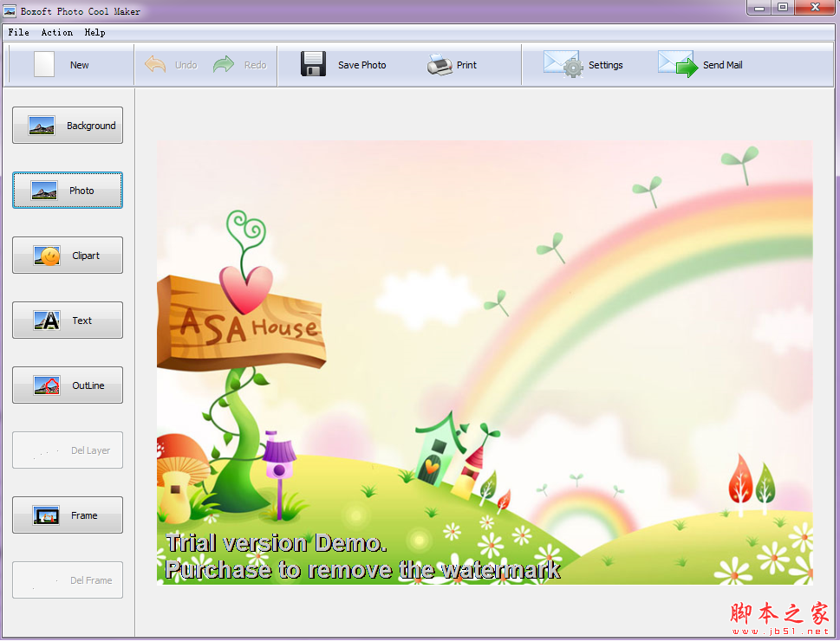The width and height of the screenshot is (840, 641).
Task: Click the Print printer icon
Action: tap(440, 65)
